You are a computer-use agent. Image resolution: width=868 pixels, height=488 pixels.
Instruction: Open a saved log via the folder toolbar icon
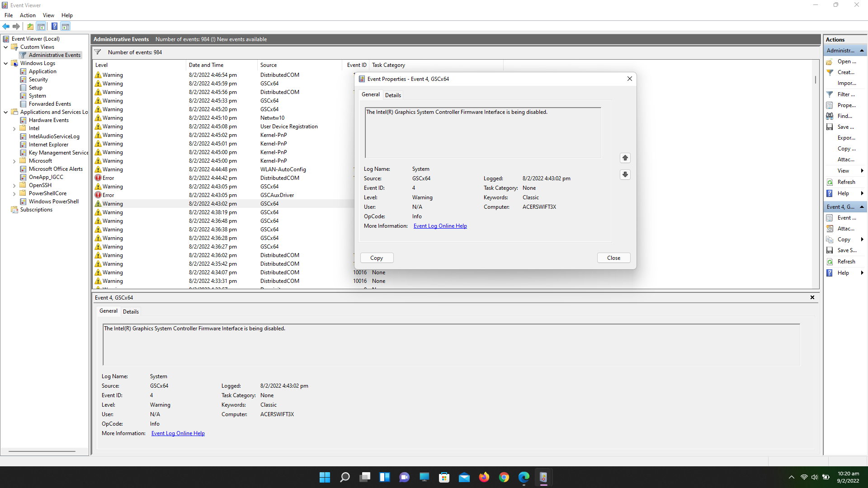coord(30,26)
